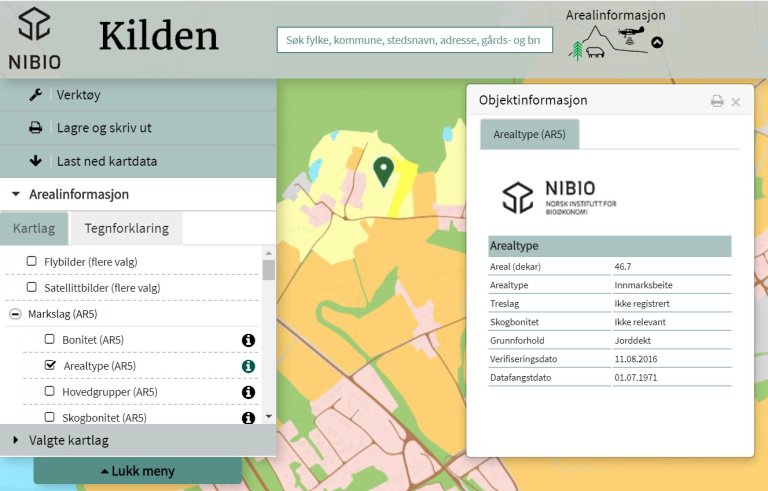Click the NIBIO logo in Objektinformasjon

click(x=559, y=197)
